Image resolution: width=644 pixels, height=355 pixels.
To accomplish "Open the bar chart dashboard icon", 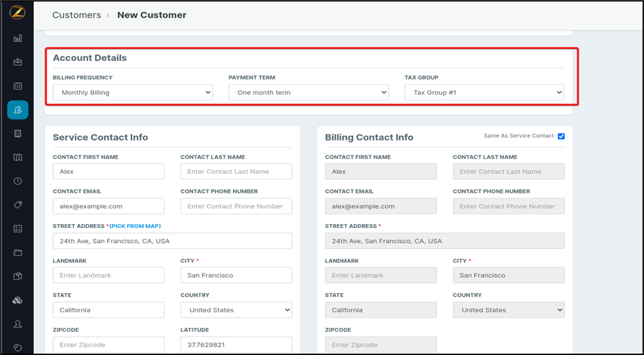I will coord(18,39).
